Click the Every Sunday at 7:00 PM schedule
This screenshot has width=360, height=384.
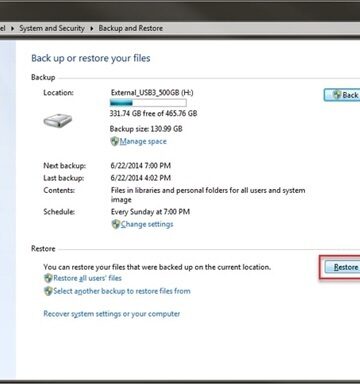[x=150, y=212]
